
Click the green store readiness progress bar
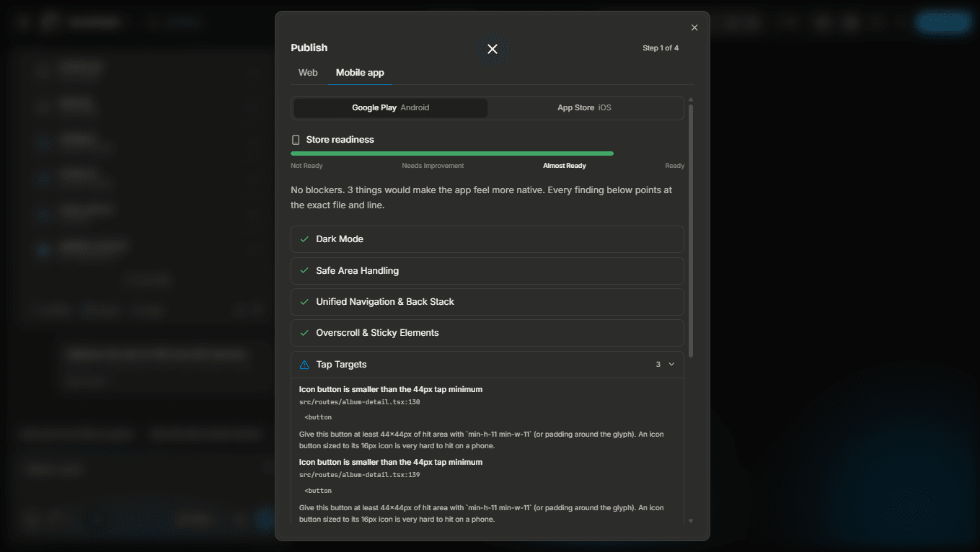(452, 153)
